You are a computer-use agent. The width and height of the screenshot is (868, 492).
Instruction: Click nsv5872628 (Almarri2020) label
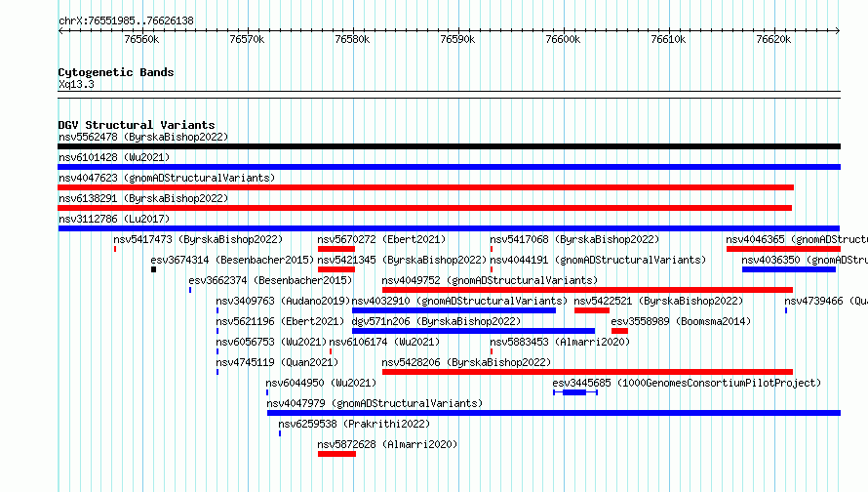(x=387, y=444)
